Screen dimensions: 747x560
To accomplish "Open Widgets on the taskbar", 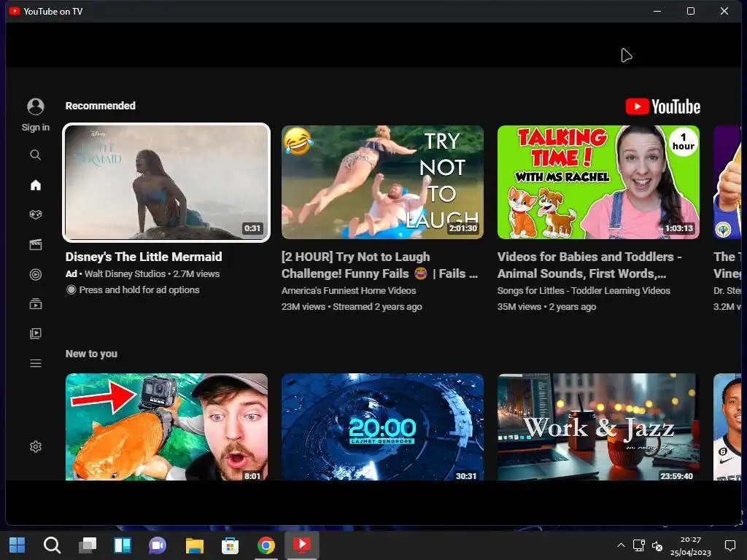I will click(123, 545).
